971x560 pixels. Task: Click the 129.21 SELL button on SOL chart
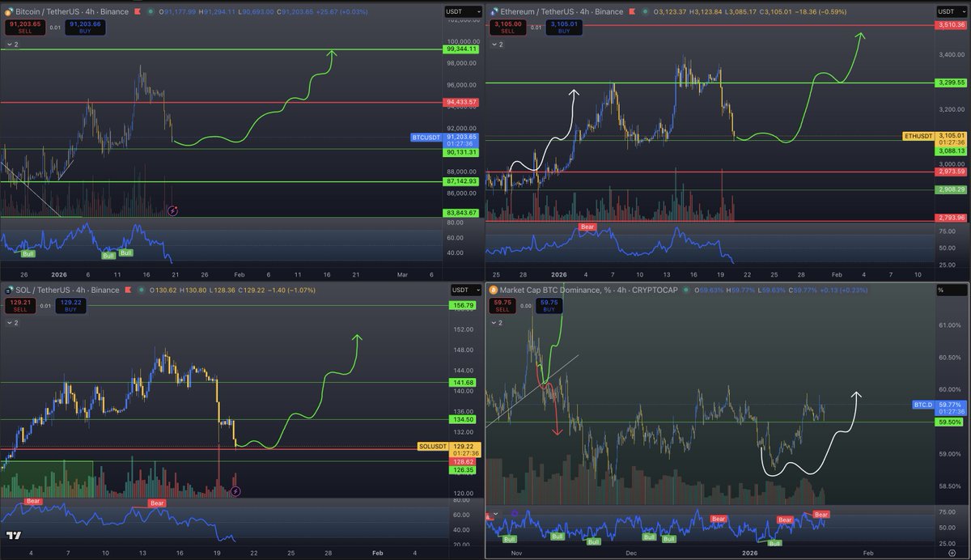pyautogui.click(x=20, y=306)
